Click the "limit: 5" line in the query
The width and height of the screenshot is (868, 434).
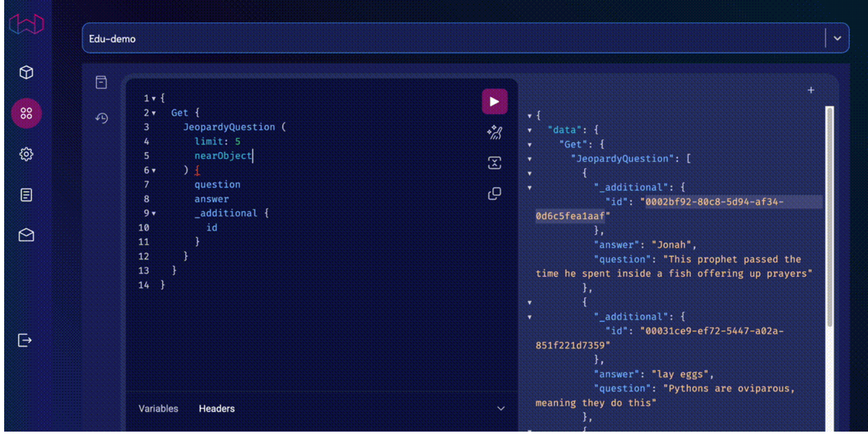217,142
